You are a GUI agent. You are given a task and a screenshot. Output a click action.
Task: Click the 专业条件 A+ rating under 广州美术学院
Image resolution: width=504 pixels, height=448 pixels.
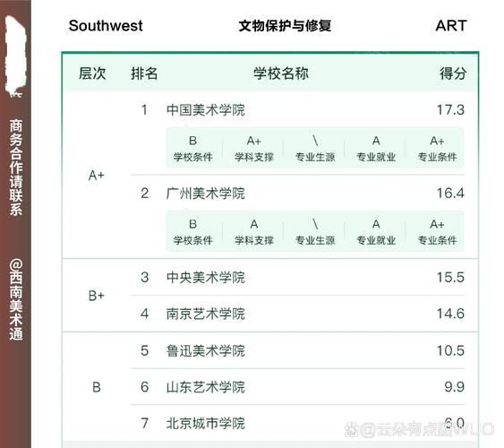(437, 231)
